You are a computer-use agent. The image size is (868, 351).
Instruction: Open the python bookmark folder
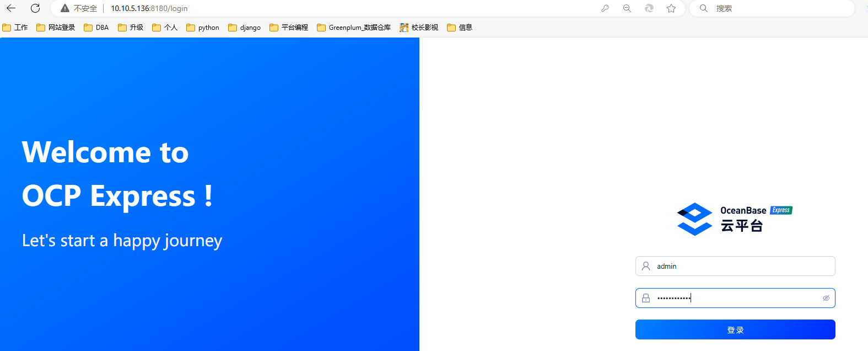[x=203, y=28]
